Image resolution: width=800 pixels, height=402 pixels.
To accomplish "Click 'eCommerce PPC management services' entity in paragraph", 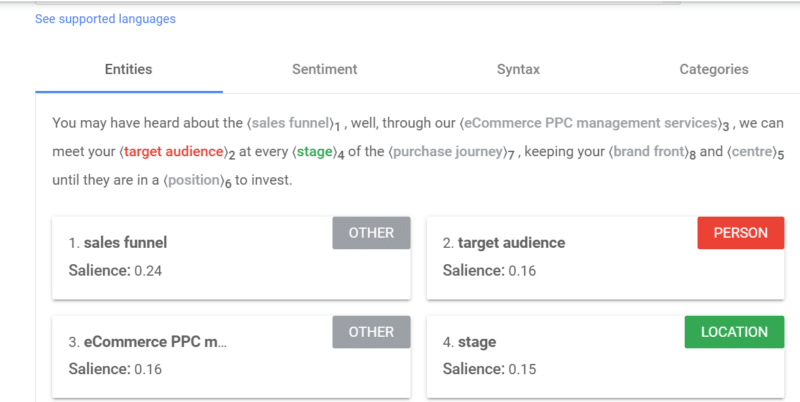I will (x=591, y=123).
